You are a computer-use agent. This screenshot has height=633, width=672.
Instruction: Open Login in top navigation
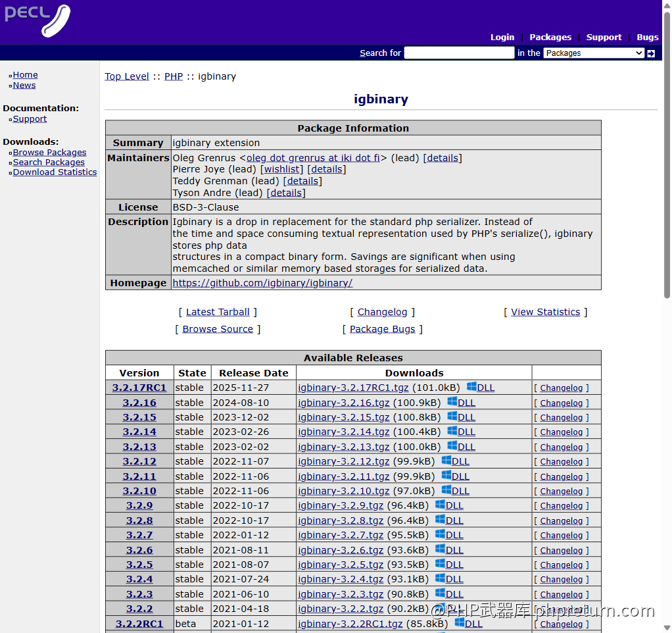coord(502,38)
